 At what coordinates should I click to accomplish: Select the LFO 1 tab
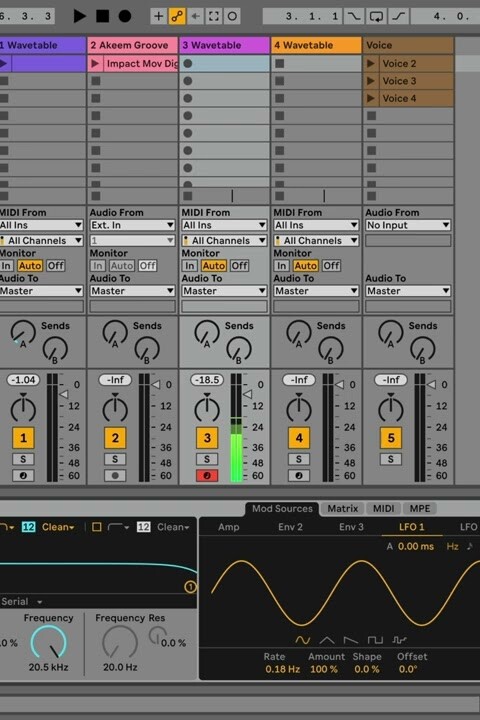click(412, 527)
